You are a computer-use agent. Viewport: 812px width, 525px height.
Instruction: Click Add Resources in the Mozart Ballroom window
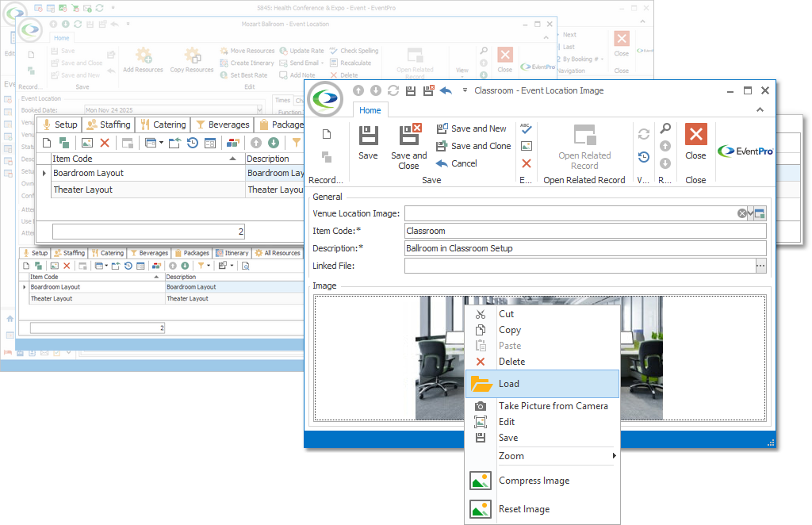(143, 59)
